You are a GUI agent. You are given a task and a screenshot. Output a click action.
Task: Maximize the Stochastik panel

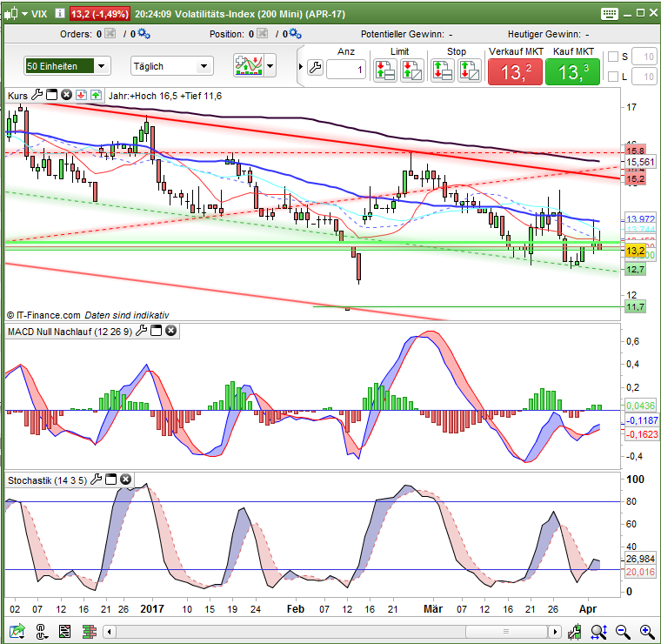coord(110,480)
